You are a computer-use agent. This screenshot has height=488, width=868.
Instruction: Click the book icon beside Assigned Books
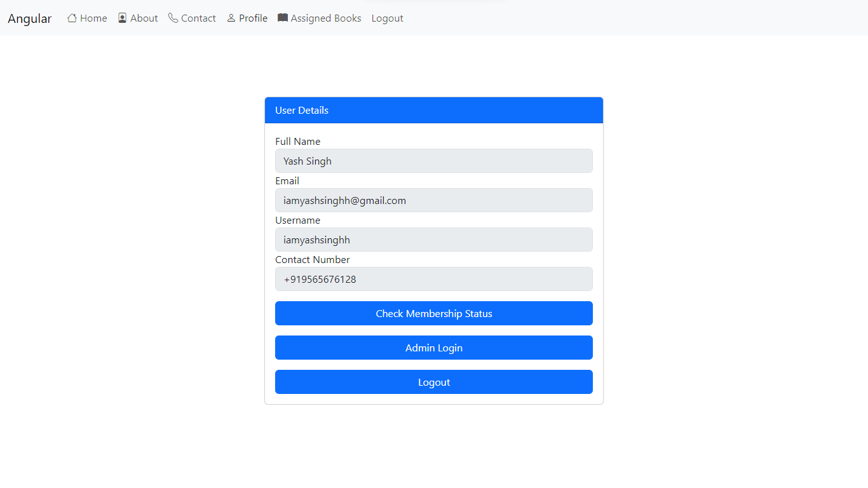pos(283,18)
